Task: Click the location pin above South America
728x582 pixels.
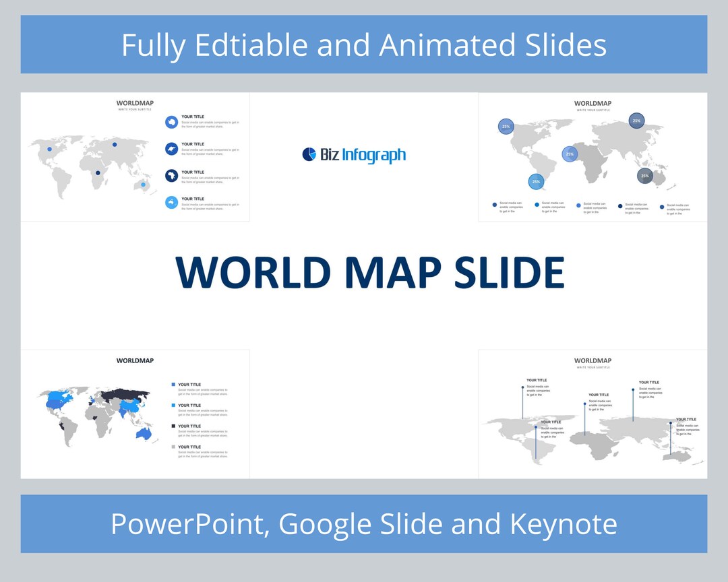Action: point(535,427)
